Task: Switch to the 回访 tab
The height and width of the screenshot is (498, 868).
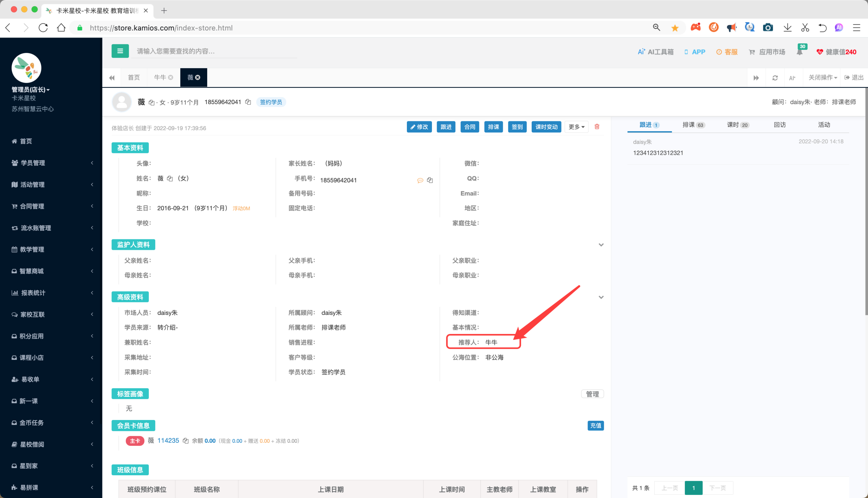Action: 780,125
